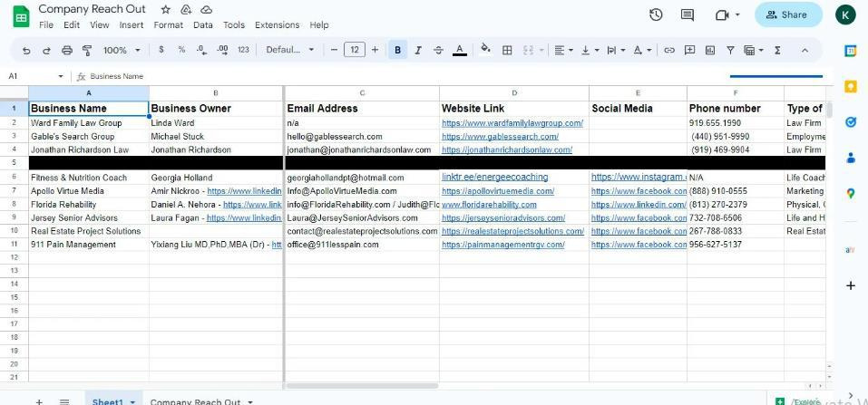Open the horizontal align dropdown
The height and width of the screenshot is (405, 868).
coord(563,50)
